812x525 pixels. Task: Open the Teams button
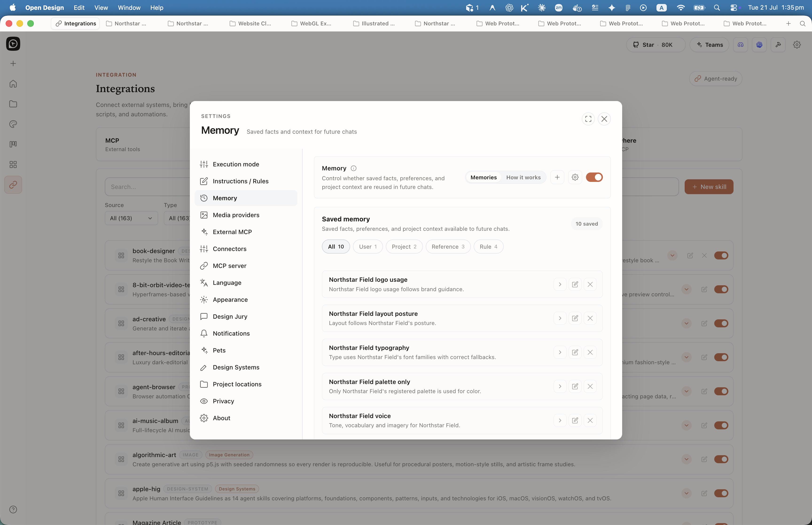[709, 45]
